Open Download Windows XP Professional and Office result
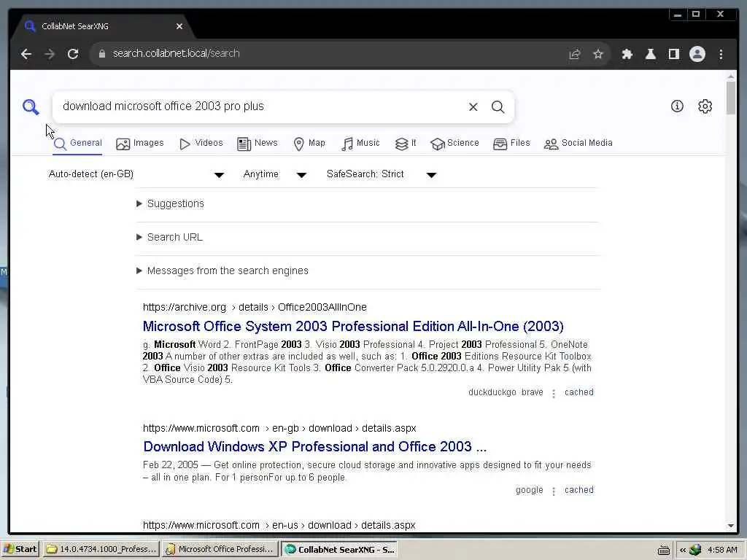 coord(315,447)
